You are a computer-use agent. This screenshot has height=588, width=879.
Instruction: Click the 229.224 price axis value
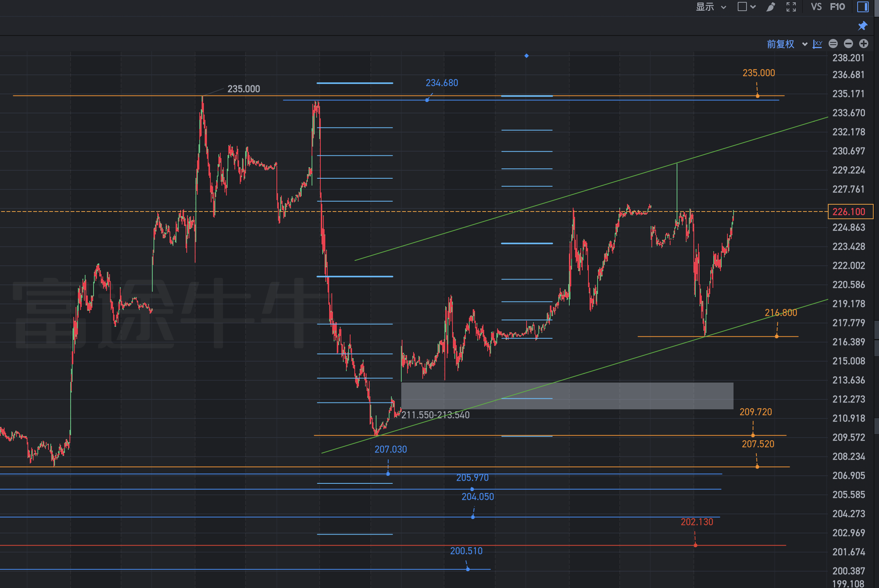(848, 170)
